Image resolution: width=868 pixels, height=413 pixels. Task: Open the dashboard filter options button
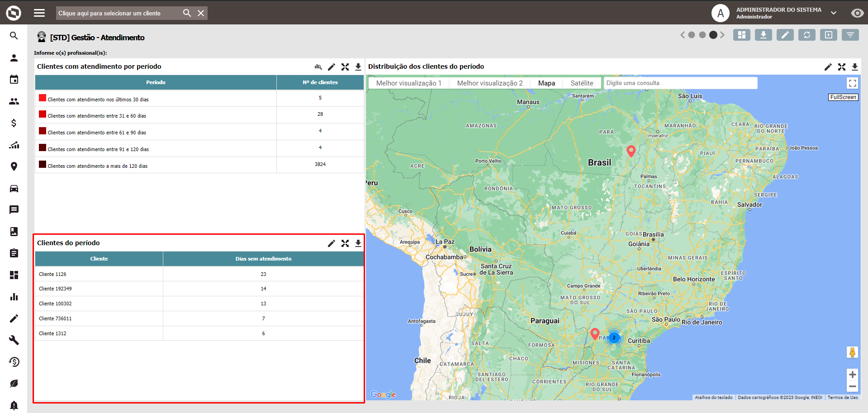850,35
